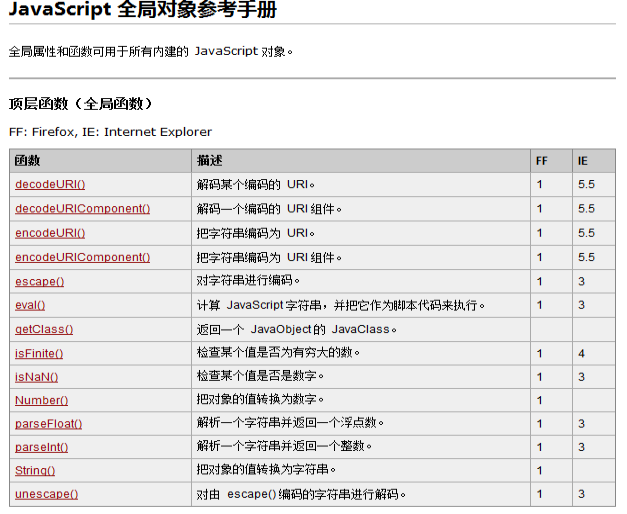This screenshot has width=627, height=514.
Task: Click the description 解析一个字符串并返回一个浮点数。
Action: [290, 423]
